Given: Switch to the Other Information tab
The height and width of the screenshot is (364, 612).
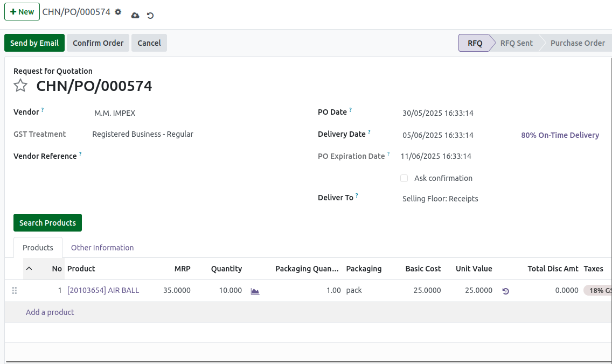Looking at the screenshot, I should (x=102, y=247).
